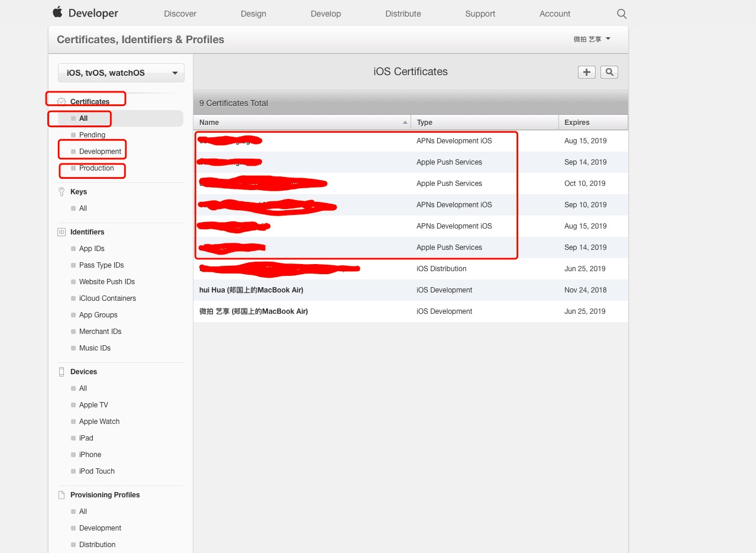The width and height of the screenshot is (756, 553).
Task: Select Distribution under Provisioning Profiles
Action: 97,545
